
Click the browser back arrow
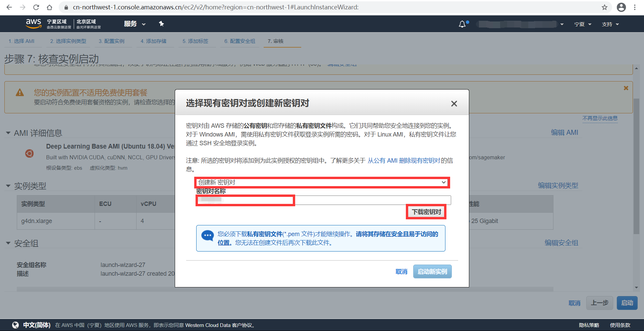[9, 7]
